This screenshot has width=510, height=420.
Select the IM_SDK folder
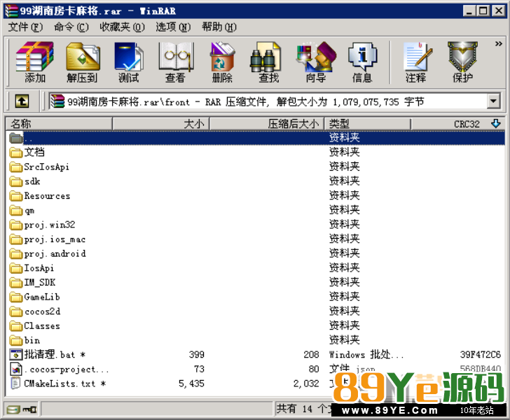[32, 282]
